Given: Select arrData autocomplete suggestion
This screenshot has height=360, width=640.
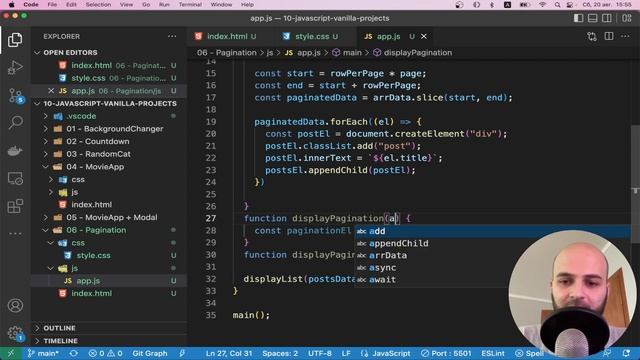Looking at the screenshot, I should point(388,256).
